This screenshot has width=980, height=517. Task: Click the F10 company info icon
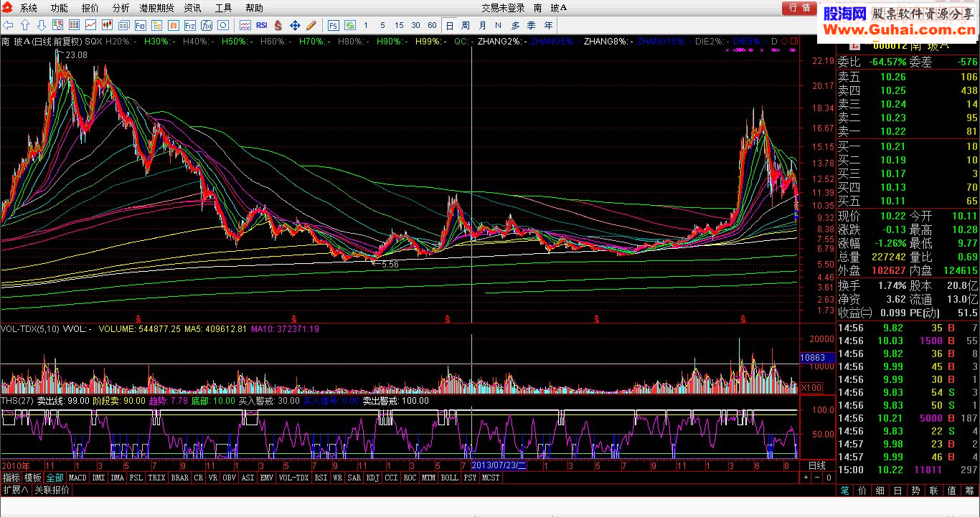click(x=141, y=25)
